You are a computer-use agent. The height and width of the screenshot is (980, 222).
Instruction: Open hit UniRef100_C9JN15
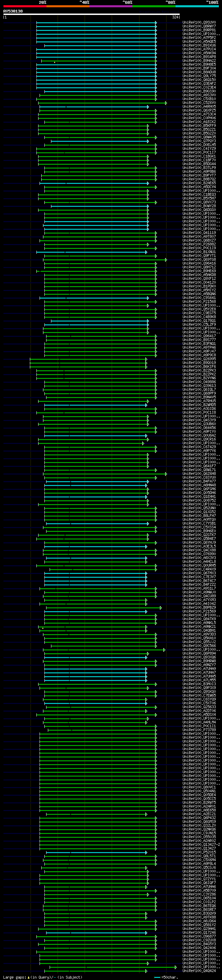(199, 833)
